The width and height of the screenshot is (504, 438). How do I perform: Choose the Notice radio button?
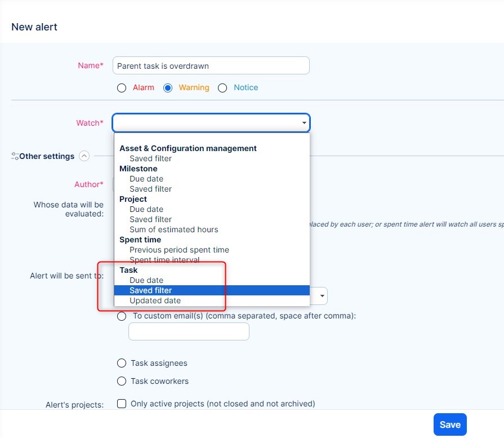(x=222, y=88)
